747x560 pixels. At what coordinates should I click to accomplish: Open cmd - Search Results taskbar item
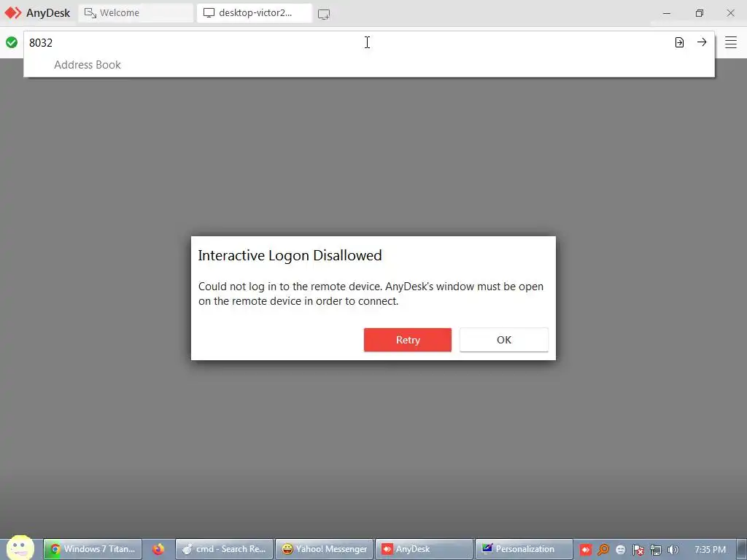tap(225, 549)
